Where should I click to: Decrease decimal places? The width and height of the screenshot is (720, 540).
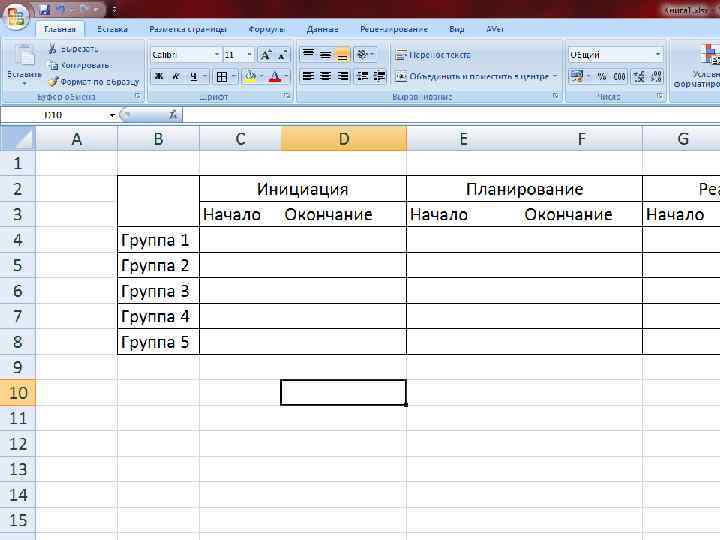[656, 76]
